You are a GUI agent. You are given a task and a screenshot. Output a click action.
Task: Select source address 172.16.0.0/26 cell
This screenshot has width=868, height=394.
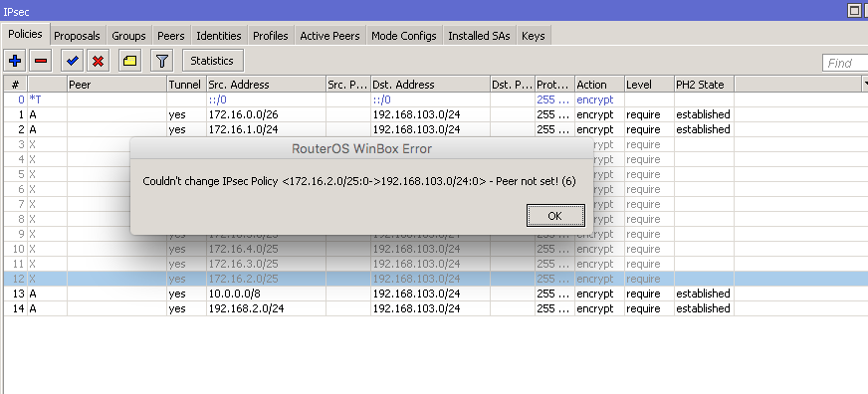[266, 114]
